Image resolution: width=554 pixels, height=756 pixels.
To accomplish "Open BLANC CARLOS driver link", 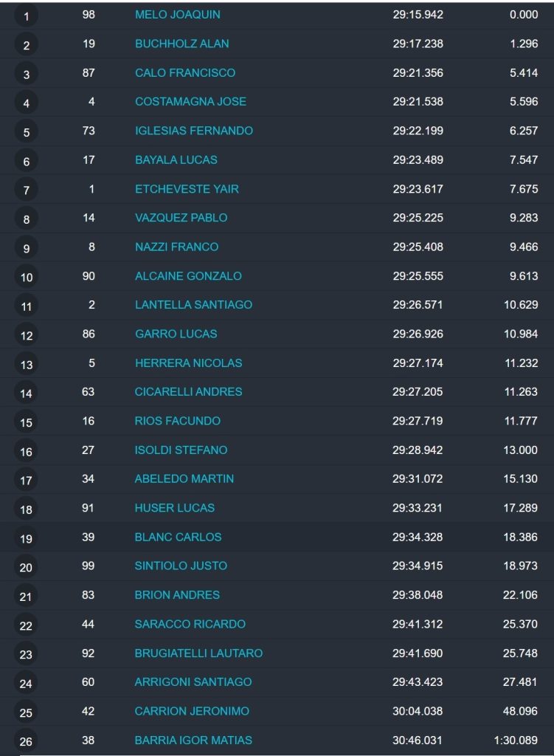I will (x=178, y=537).
